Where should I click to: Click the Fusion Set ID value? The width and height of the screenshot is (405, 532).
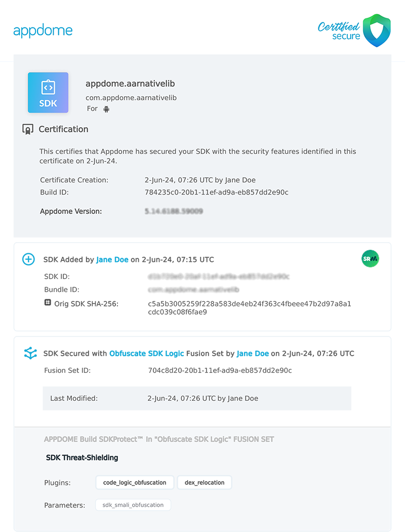(220, 370)
